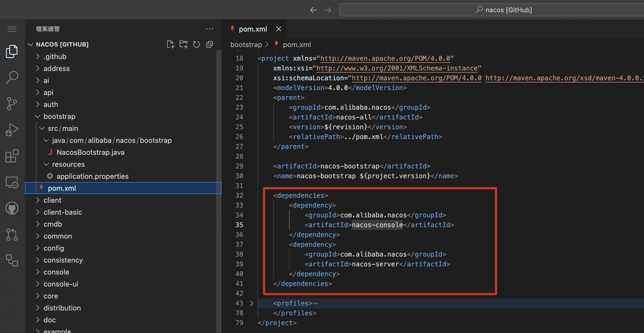644x333 pixels.
Task: Click the New Folder icon in explorer
Action: (x=183, y=44)
